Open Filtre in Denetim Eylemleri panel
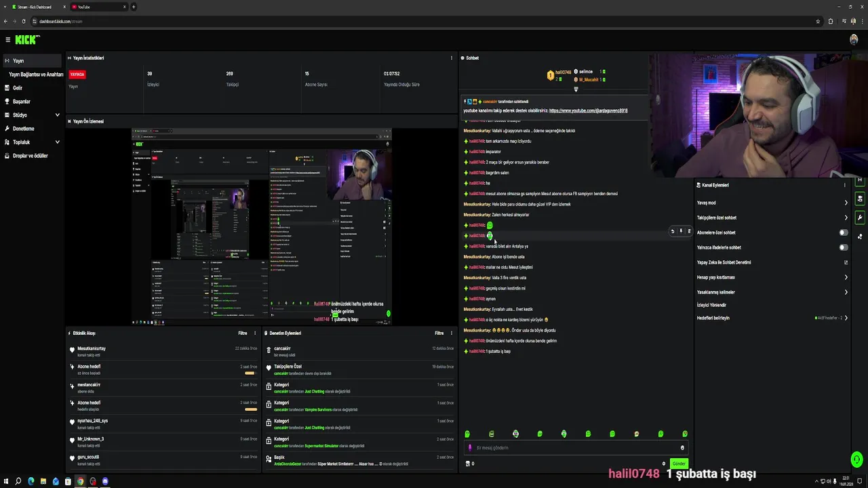This screenshot has width=868, height=488. pos(439,333)
